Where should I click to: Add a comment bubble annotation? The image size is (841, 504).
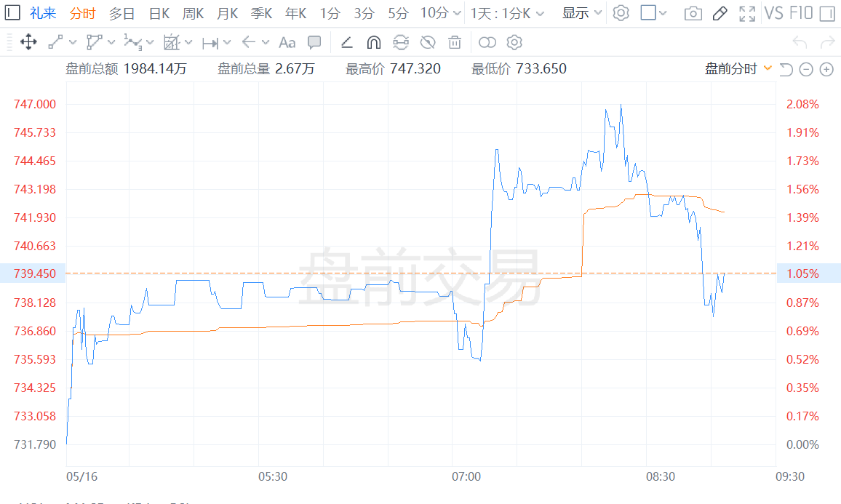tap(314, 43)
